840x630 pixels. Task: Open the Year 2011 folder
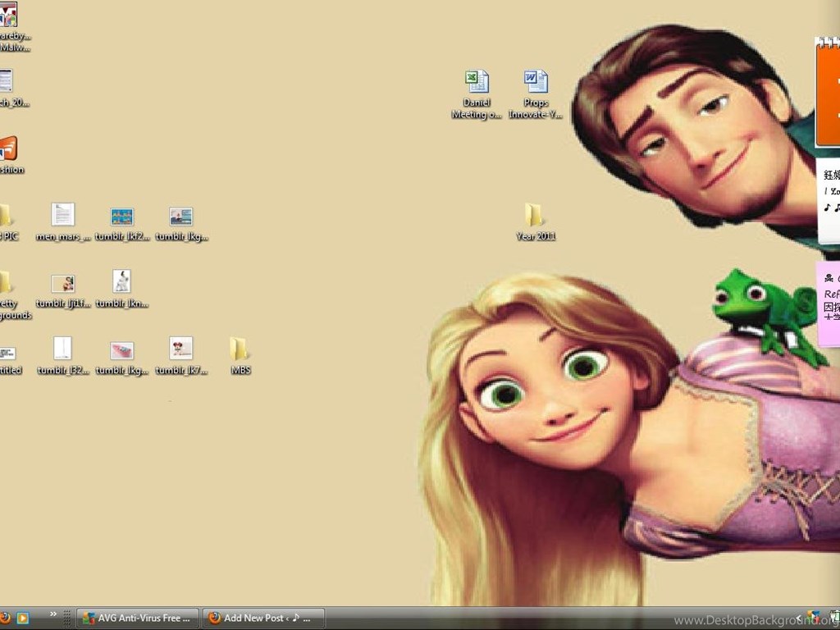pos(535,221)
